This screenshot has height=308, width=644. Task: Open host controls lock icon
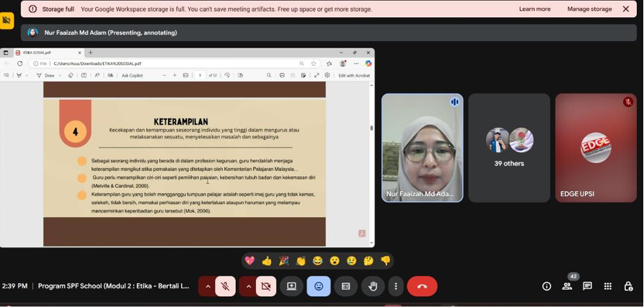(628, 286)
